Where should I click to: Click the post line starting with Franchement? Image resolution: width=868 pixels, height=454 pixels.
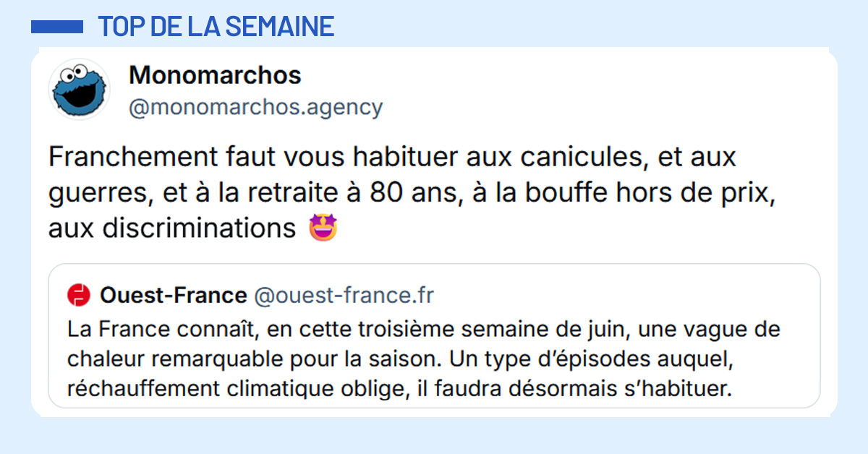pos(392,157)
